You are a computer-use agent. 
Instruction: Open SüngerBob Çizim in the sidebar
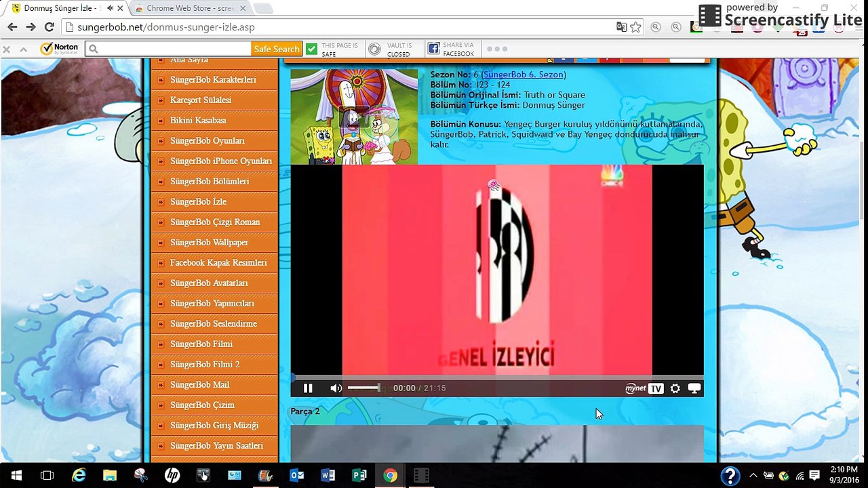pyautogui.click(x=214, y=405)
